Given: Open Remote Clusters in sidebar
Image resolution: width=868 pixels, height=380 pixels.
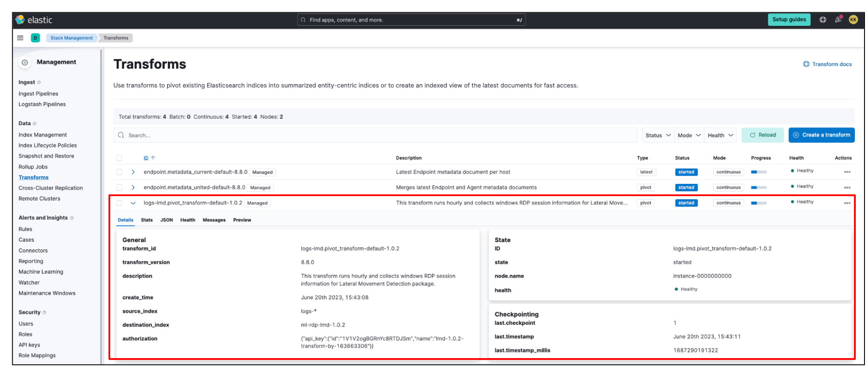Looking at the screenshot, I should click(39, 198).
